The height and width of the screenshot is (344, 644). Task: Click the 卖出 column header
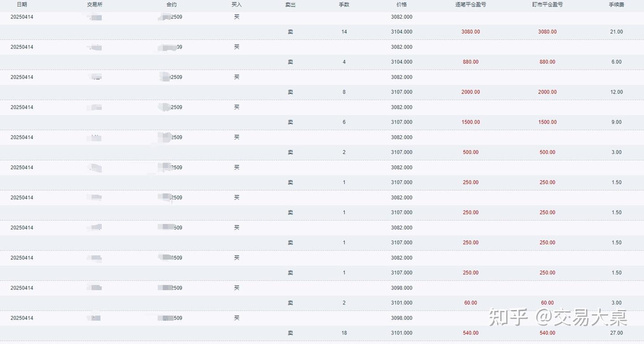click(x=290, y=4)
